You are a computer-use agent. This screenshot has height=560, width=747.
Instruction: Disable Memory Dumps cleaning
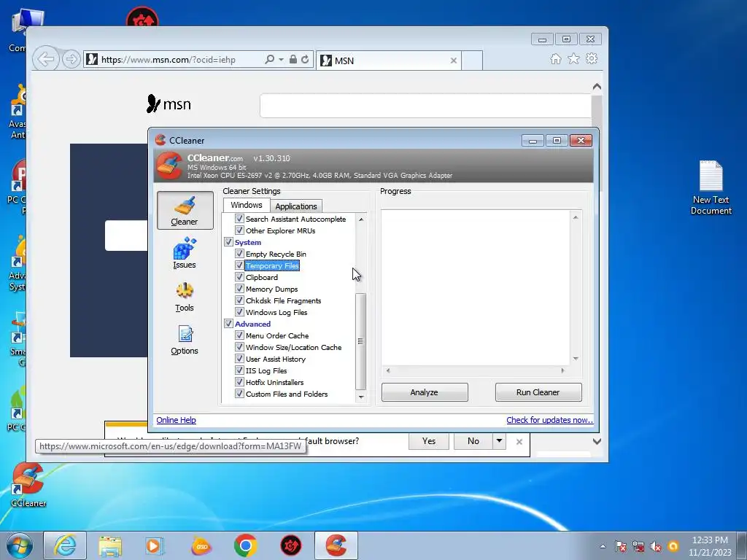point(239,289)
